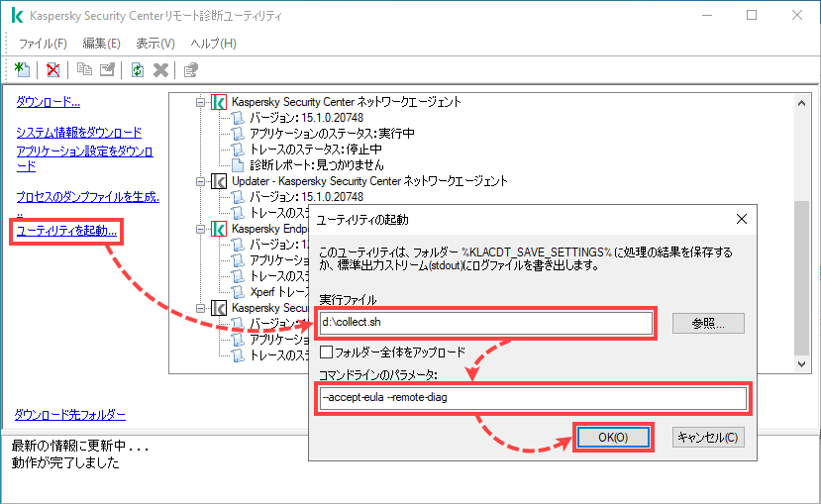Click the 参照... browse button

pos(708,323)
